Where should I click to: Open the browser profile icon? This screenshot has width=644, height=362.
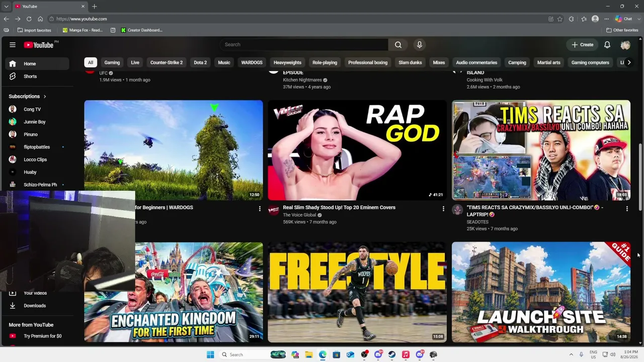pos(595,19)
